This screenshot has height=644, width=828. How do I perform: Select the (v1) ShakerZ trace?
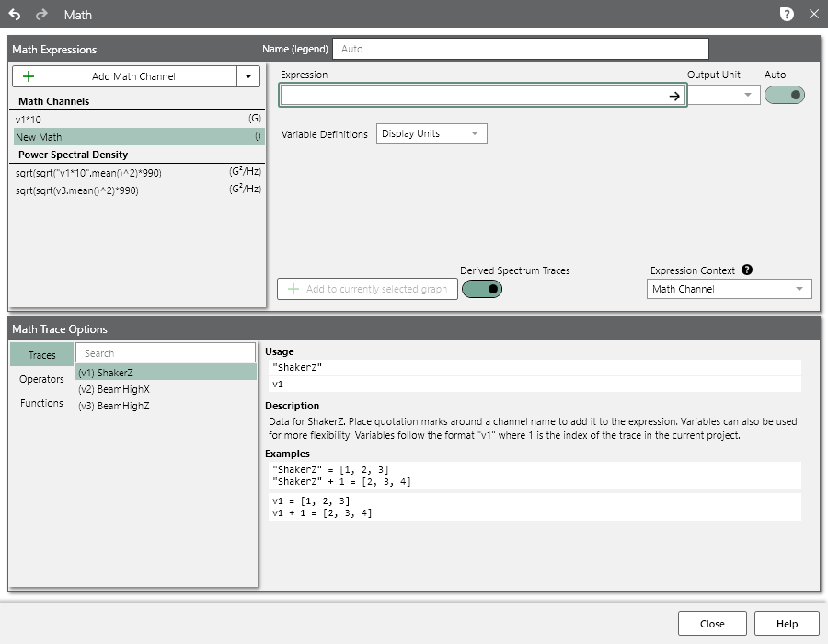[166, 373]
